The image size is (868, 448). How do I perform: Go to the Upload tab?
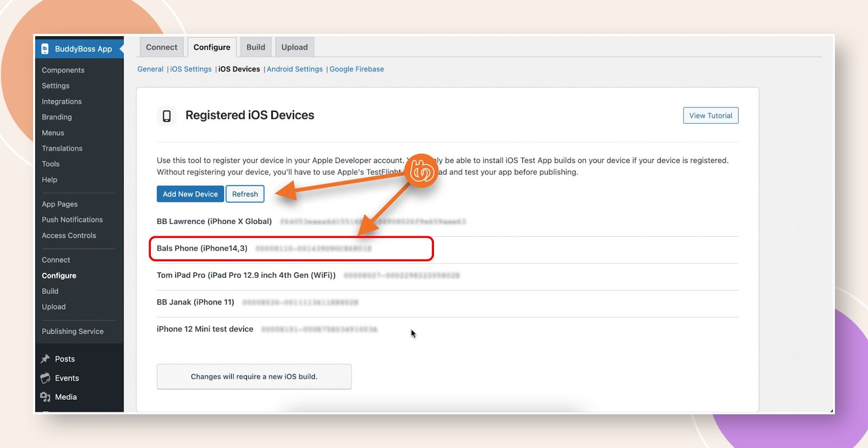coord(295,47)
